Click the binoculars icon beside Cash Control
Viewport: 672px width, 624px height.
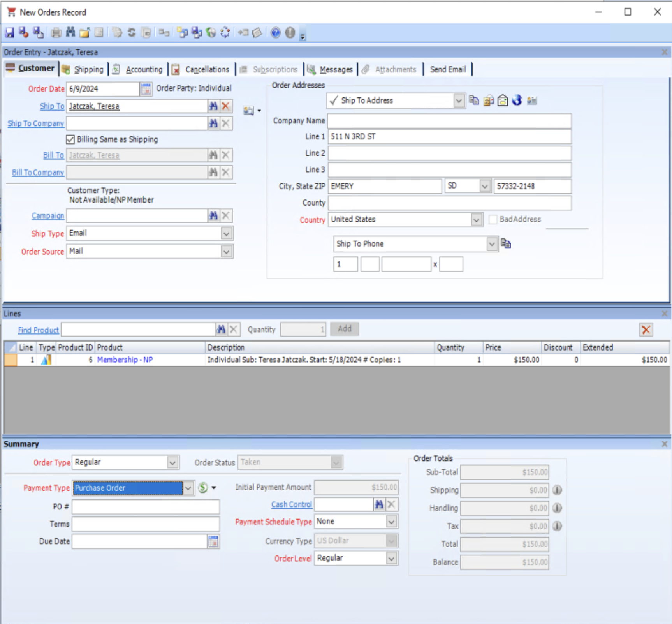click(x=379, y=505)
